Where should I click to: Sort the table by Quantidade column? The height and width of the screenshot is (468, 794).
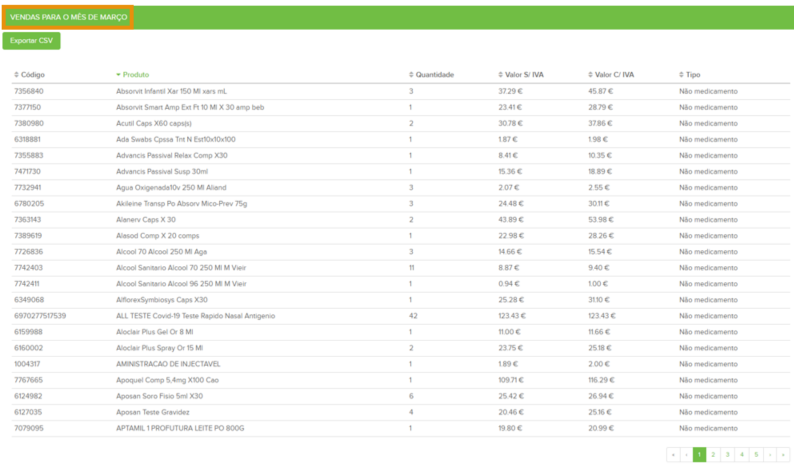(x=434, y=75)
